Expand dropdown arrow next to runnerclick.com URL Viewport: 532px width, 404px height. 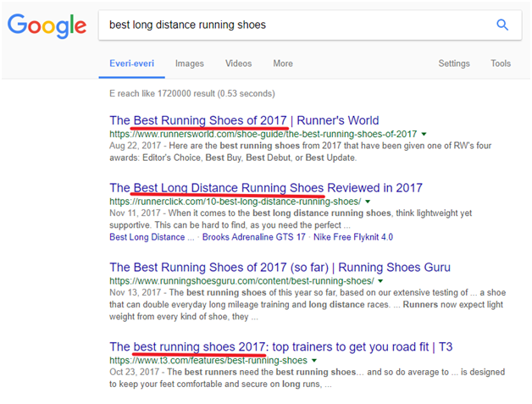[368, 202]
